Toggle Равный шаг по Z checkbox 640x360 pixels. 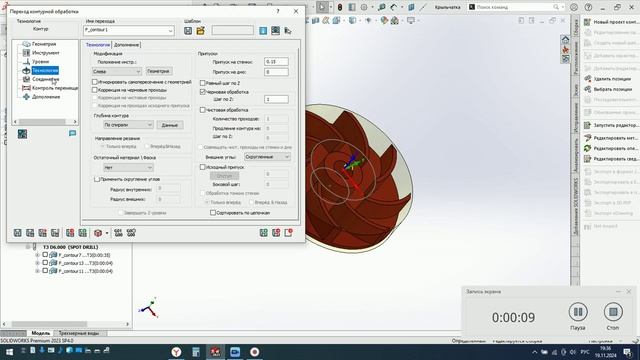pos(202,83)
